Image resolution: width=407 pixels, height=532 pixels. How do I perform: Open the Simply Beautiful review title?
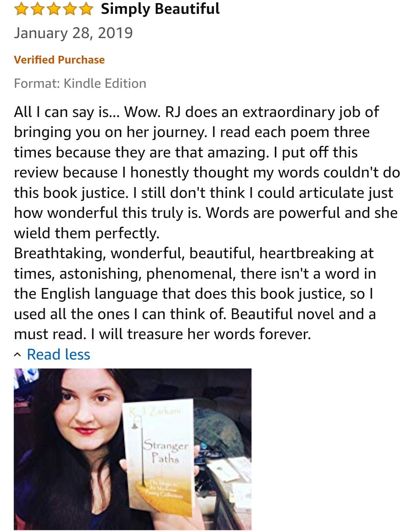click(x=160, y=9)
